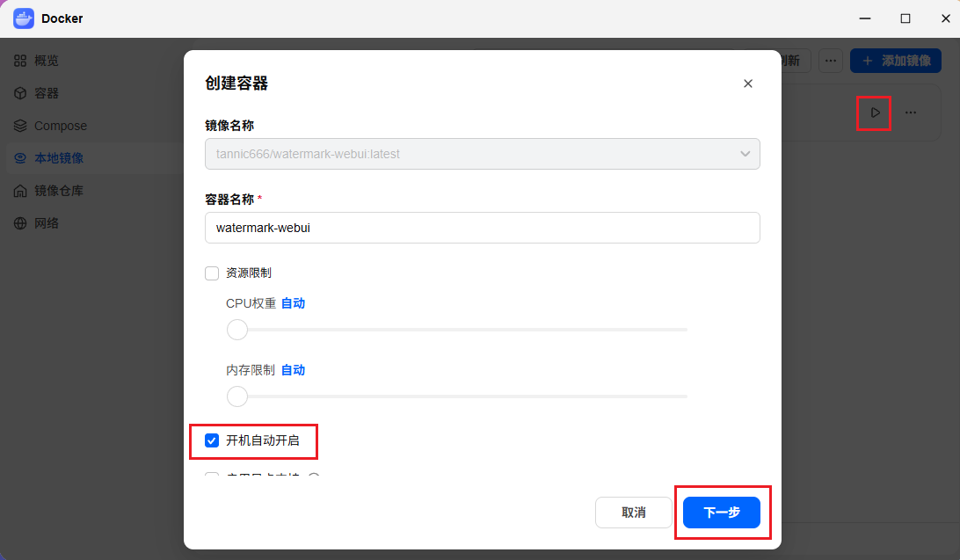
Task: Click the CPU权重 slider handle
Action: (x=237, y=330)
